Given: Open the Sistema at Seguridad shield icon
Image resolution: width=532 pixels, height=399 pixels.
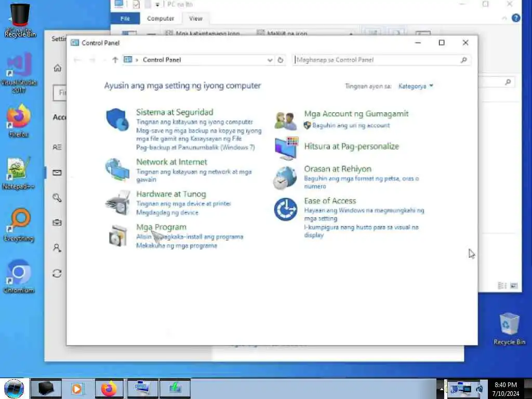Looking at the screenshot, I should (x=117, y=119).
